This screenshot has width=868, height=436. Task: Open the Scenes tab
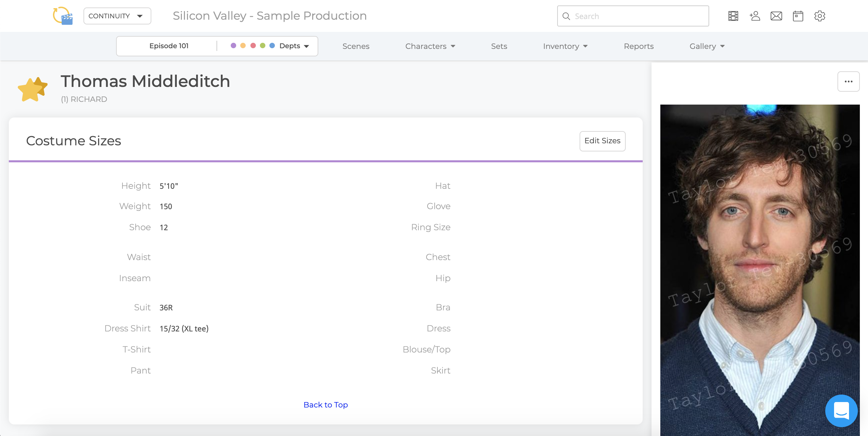point(355,46)
